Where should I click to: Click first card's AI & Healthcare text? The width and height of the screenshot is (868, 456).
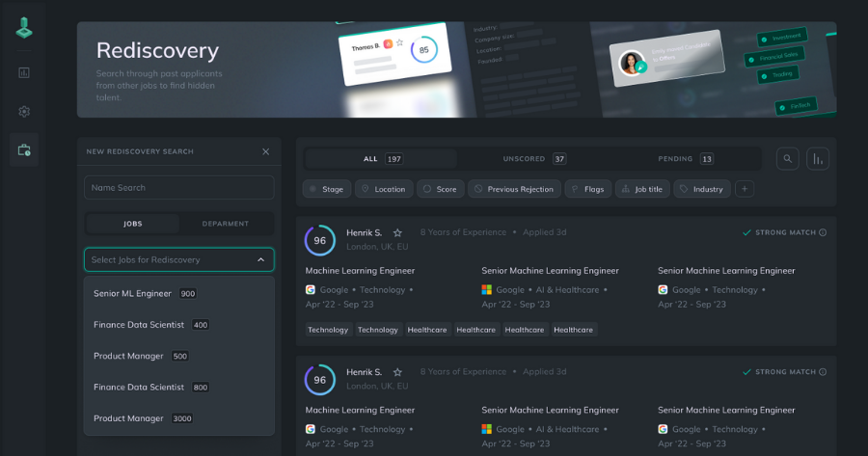coord(567,290)
